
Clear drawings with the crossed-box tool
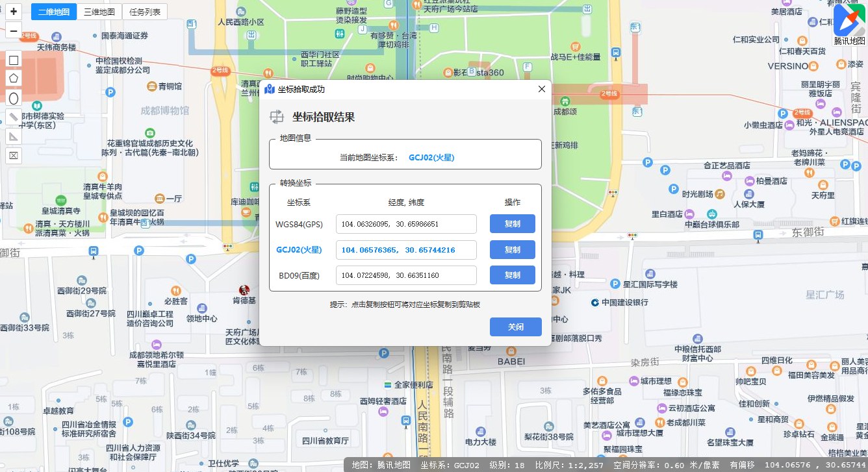click(14, 155)
